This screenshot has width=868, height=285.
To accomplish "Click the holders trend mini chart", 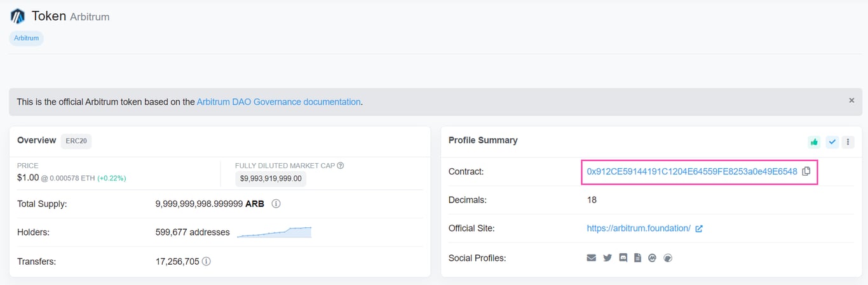I will tap(275, 232).
